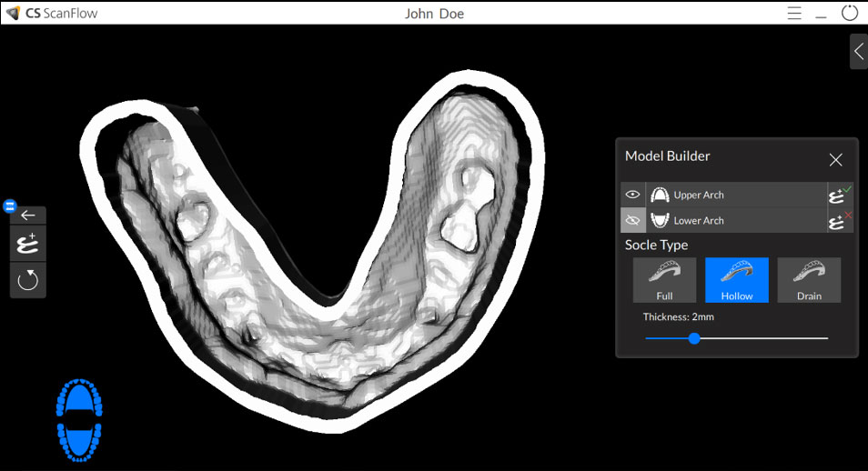Click the Thickness slider handle

coord(694,338)
